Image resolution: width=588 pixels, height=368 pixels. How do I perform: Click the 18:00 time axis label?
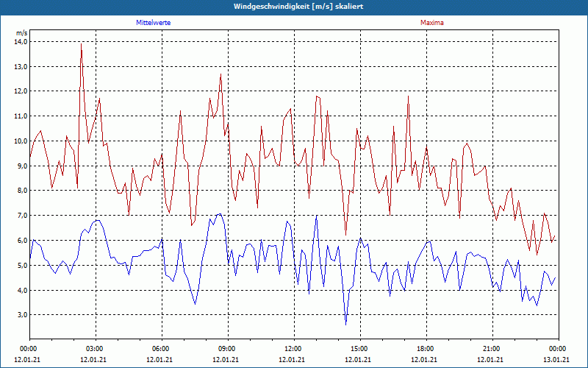pyautogui.click(x=424, y=349)
